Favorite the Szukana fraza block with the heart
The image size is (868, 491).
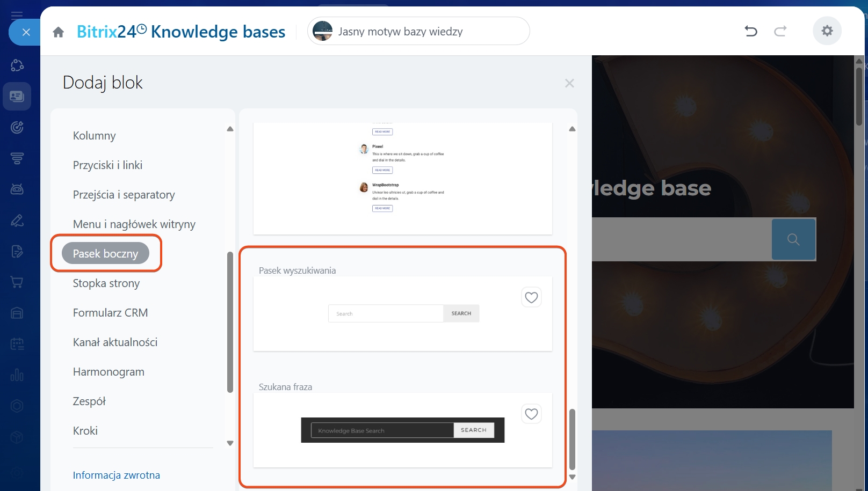point(531,414)
